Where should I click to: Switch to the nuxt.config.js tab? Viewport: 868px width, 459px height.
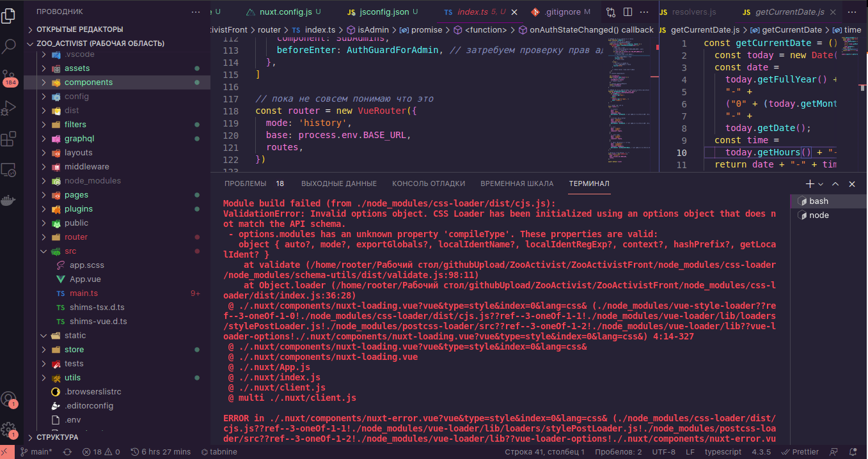point(285,12)
